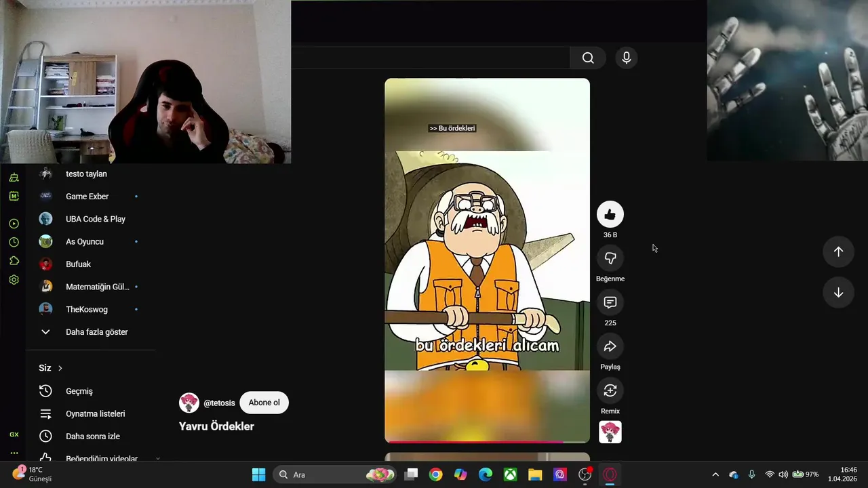Open the sidebar three-dots menu
This screenshot has width=868, height=488.
pyautogui.click(x=14, y=453)
